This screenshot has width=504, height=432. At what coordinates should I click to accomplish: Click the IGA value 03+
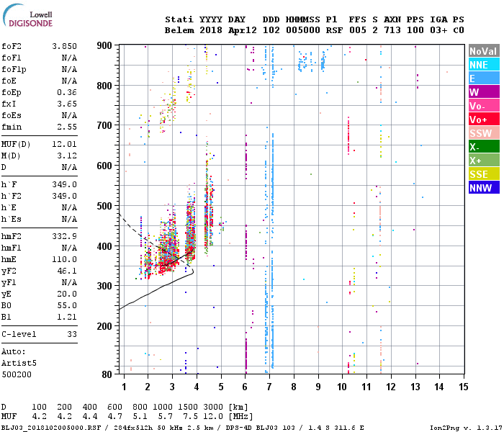438,30
